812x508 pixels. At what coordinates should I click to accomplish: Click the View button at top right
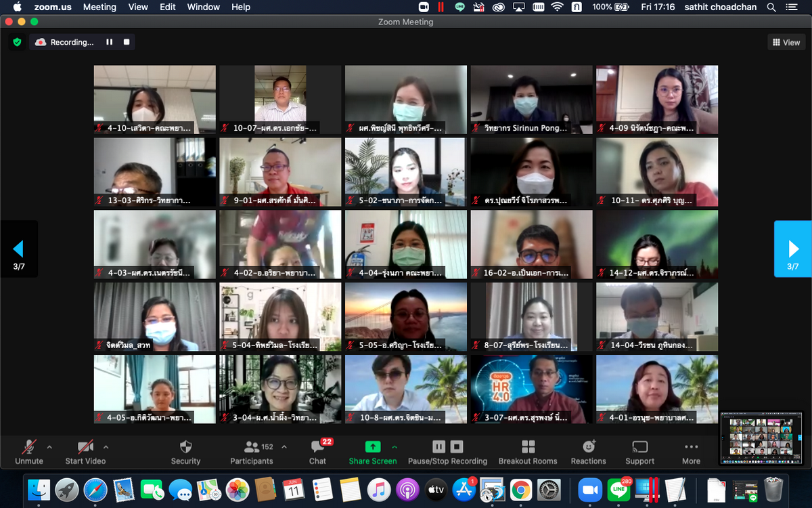[785, 42]
